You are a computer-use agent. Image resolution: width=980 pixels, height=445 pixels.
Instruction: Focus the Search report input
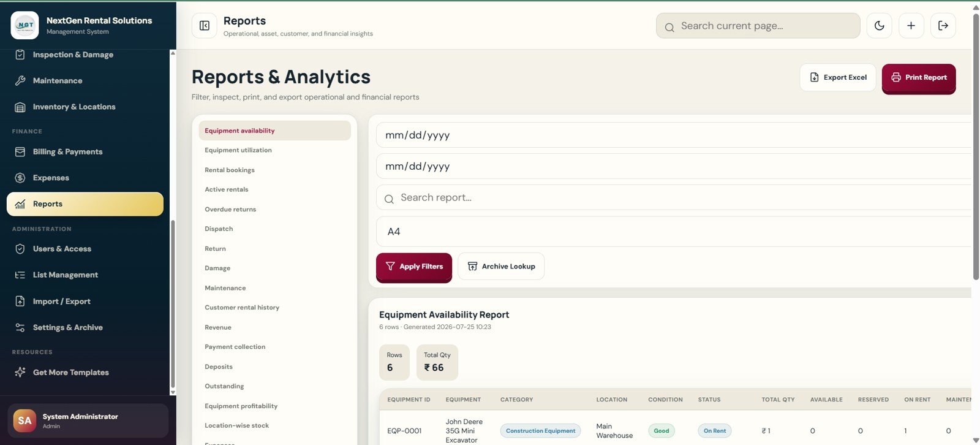point(674,197)
